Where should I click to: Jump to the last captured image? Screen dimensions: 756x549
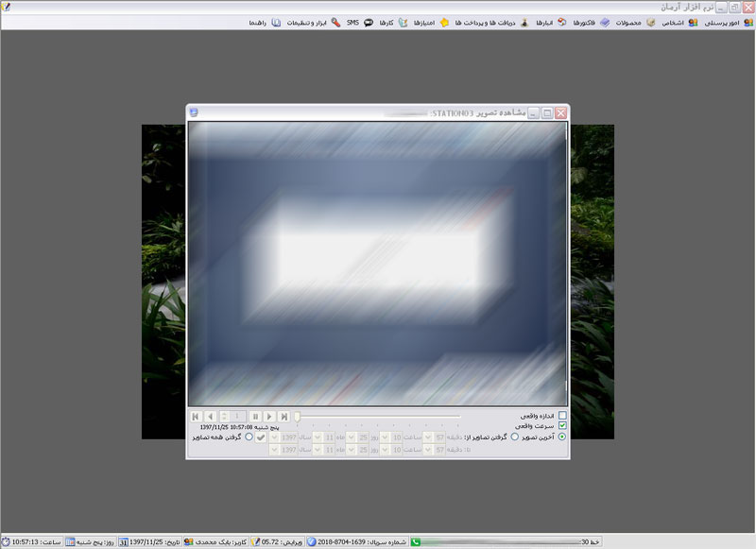(284, 417)
